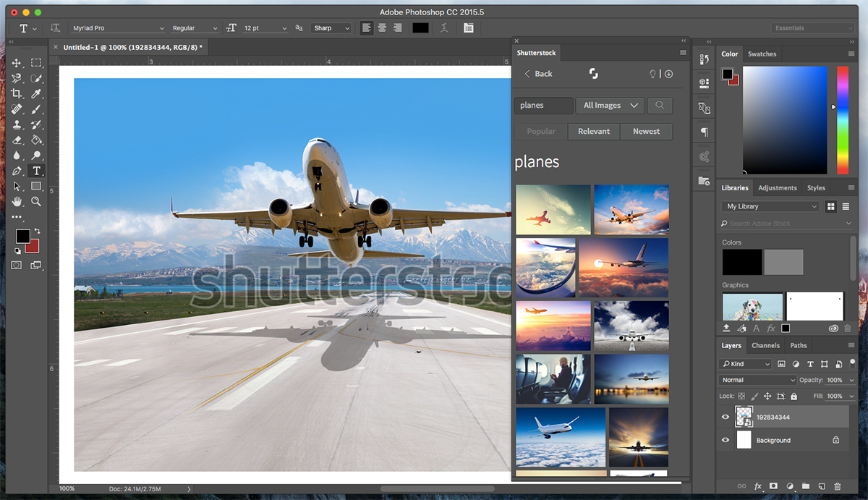Select the Gradient tool
Screen dimensions: 868x500
(x=36, y=140)
